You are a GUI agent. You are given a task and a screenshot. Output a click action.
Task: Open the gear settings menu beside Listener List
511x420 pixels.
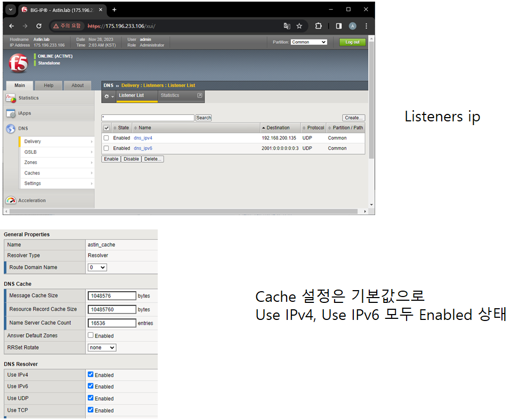pyautogui.click(x=109, y=96)
